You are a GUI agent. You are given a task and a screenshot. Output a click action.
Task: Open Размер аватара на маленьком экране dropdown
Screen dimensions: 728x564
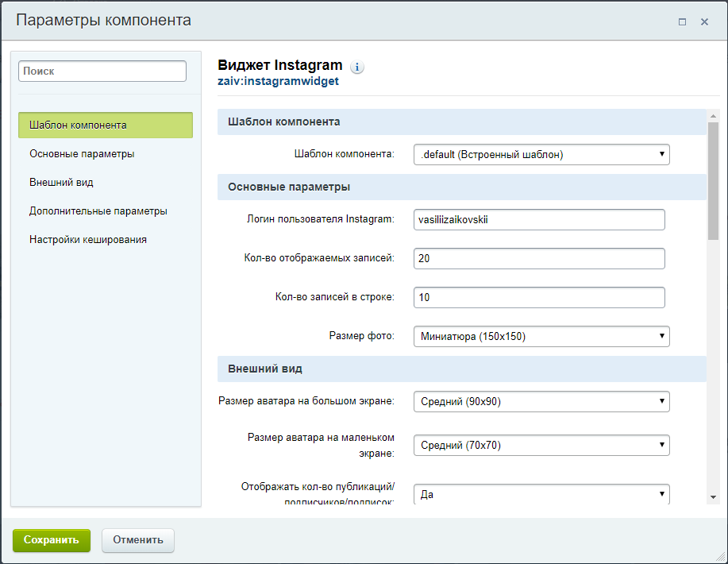541,445
